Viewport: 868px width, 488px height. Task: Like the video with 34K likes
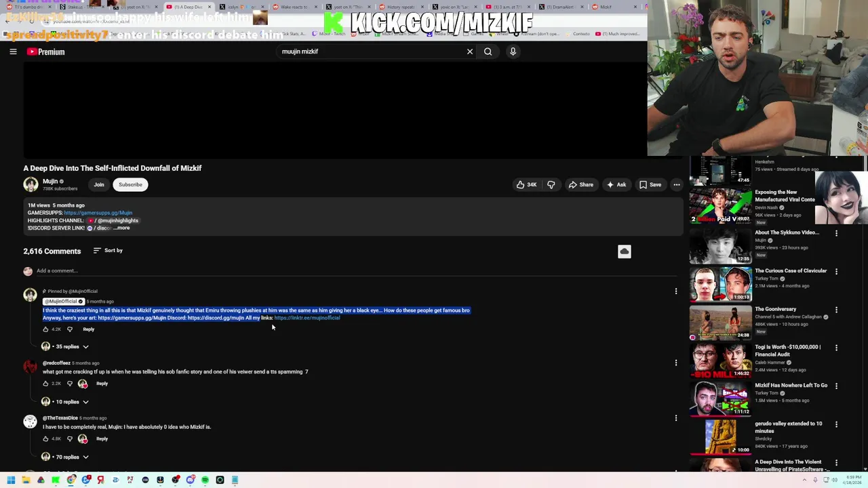pyautogui.click(x=526, y=184)
